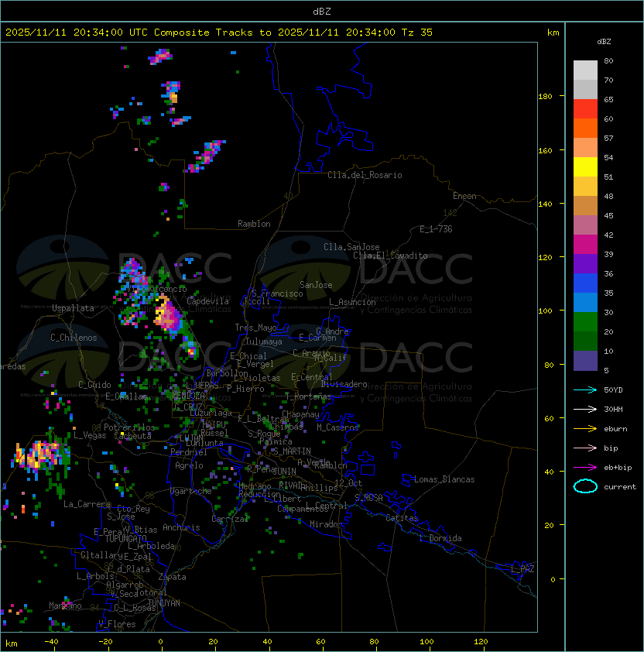Click the Zapata label
Viewport: 644px width, 652px height.
coord(172,577)
